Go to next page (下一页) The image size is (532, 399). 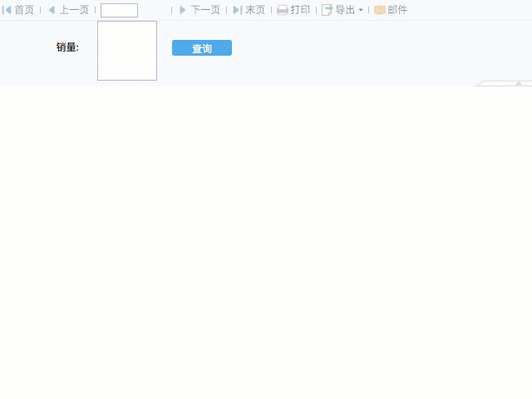tap(199, 10)
